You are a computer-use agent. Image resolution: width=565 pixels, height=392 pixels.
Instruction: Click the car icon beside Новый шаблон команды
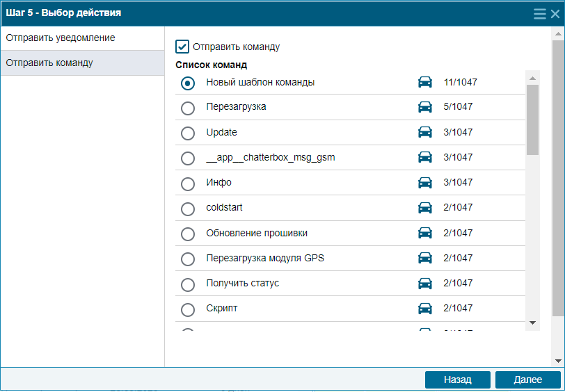[425, 82]
